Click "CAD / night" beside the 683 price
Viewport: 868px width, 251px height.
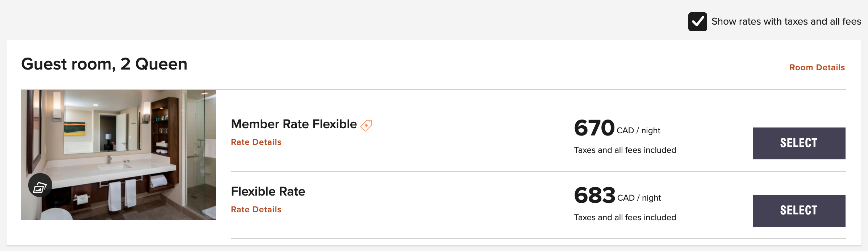(639, 198)
